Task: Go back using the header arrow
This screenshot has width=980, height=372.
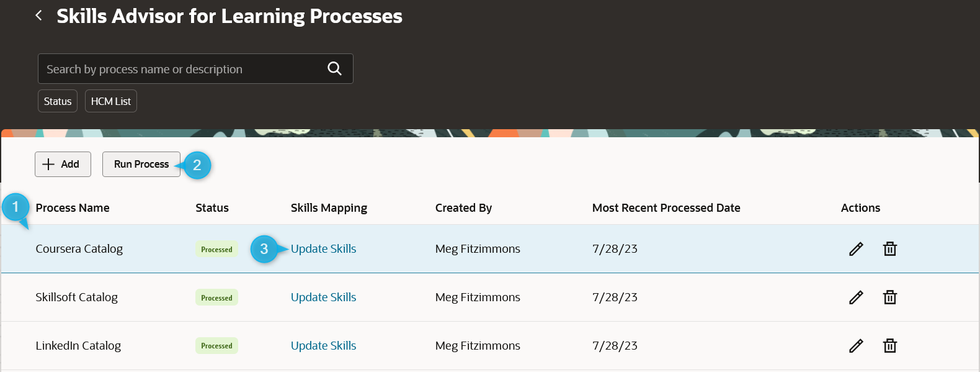Action: pyautogui.click(x=39, y=16)
